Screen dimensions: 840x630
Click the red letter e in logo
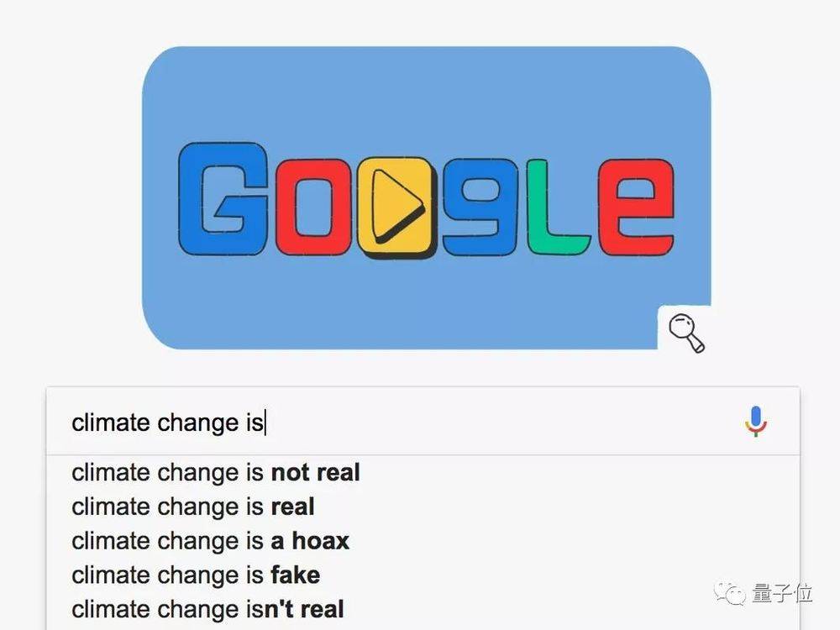pyautogui.click(x=636, y=207)
